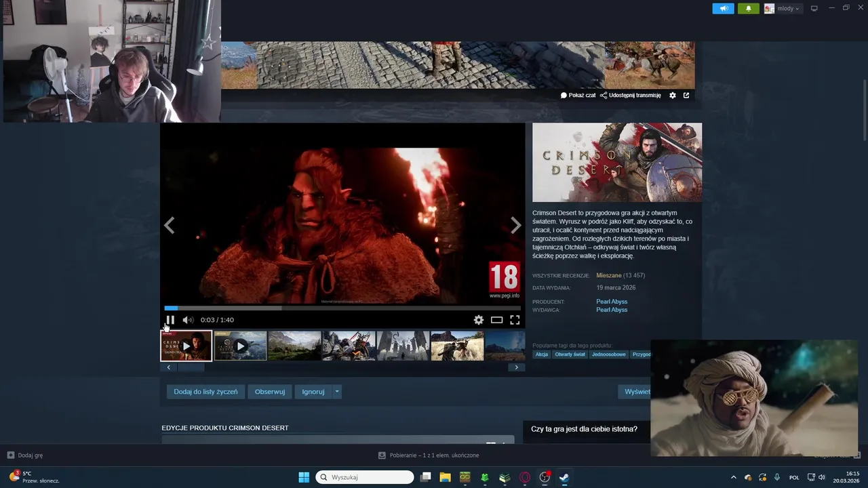The height and width of the screenshot is (488, 868).
Task: Show hidden system tray icons chevron
Action: (733, 477)
